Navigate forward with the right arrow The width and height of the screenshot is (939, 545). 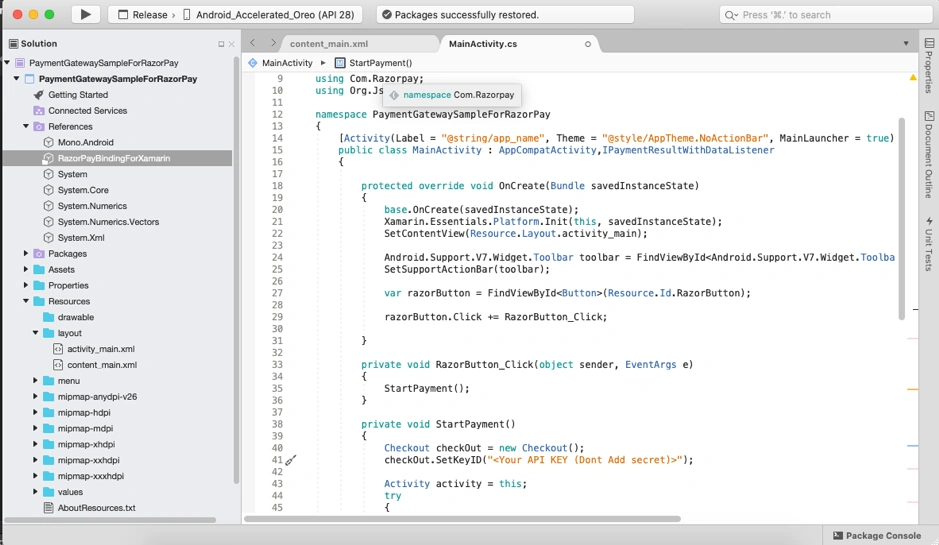[x=273, y=43]
